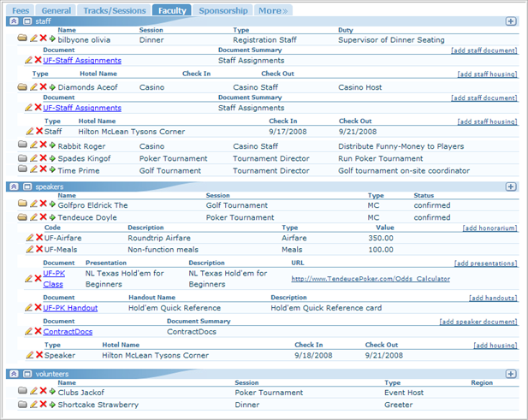This screenshot has height=420, width=528.
Task: Delete Speaker housing at Hilton McLean
Action: [39, 355]
